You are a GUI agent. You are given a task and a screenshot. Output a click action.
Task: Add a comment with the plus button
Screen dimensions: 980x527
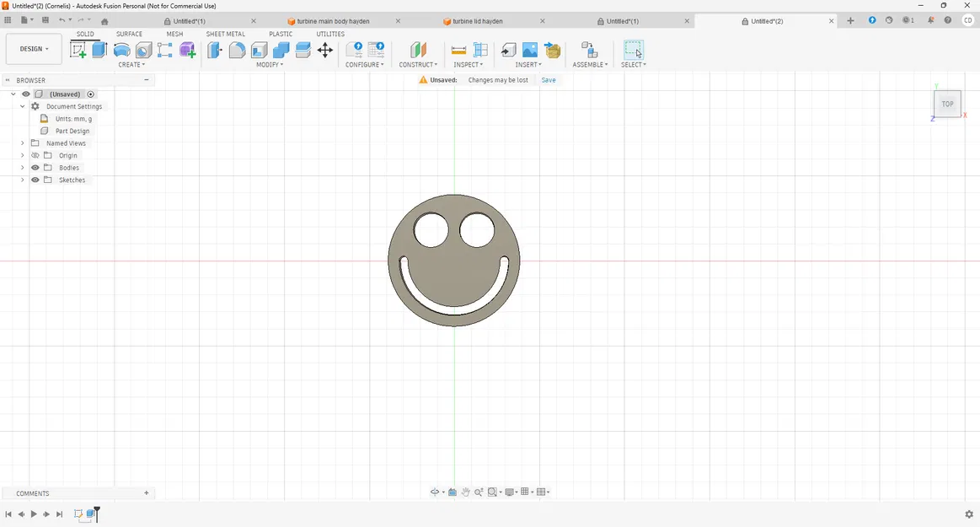pyautogui.click(x=146, y=492)
